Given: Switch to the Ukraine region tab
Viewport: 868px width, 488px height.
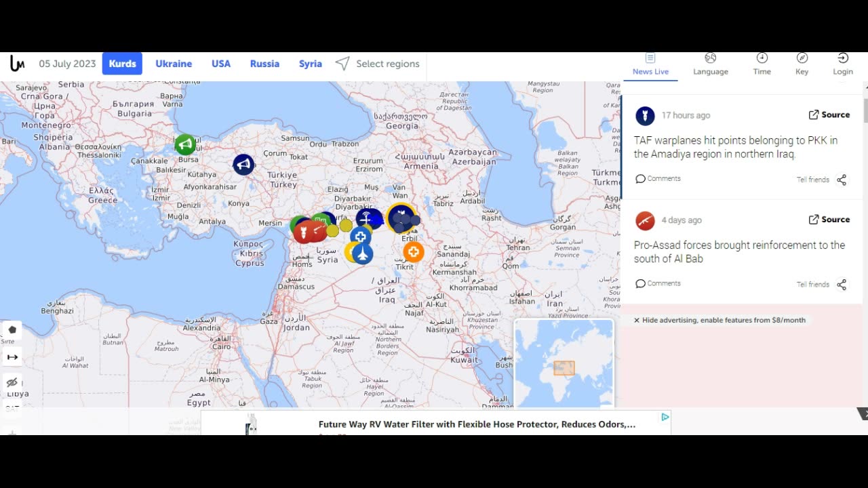Looking at the screenshot, I should [174, 64].
